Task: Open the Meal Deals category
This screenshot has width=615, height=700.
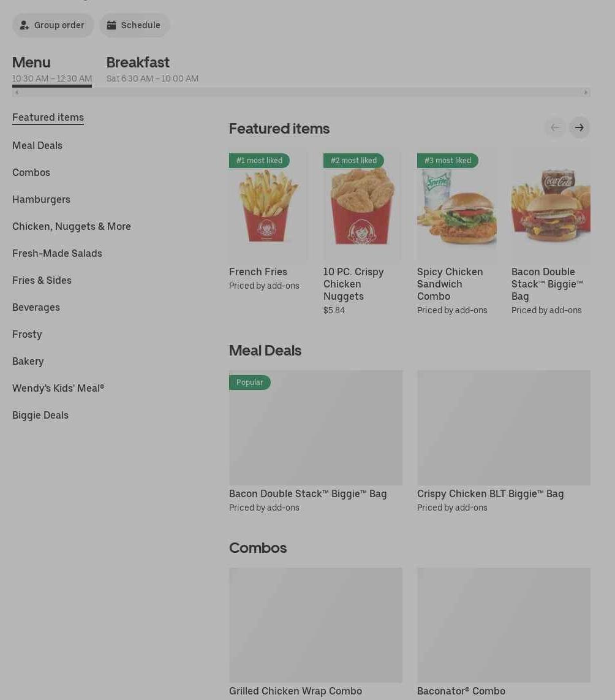Action: 37,145
